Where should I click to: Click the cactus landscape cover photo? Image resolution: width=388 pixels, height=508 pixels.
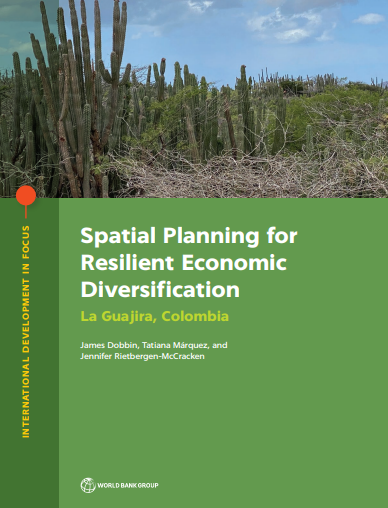point(194,99)
